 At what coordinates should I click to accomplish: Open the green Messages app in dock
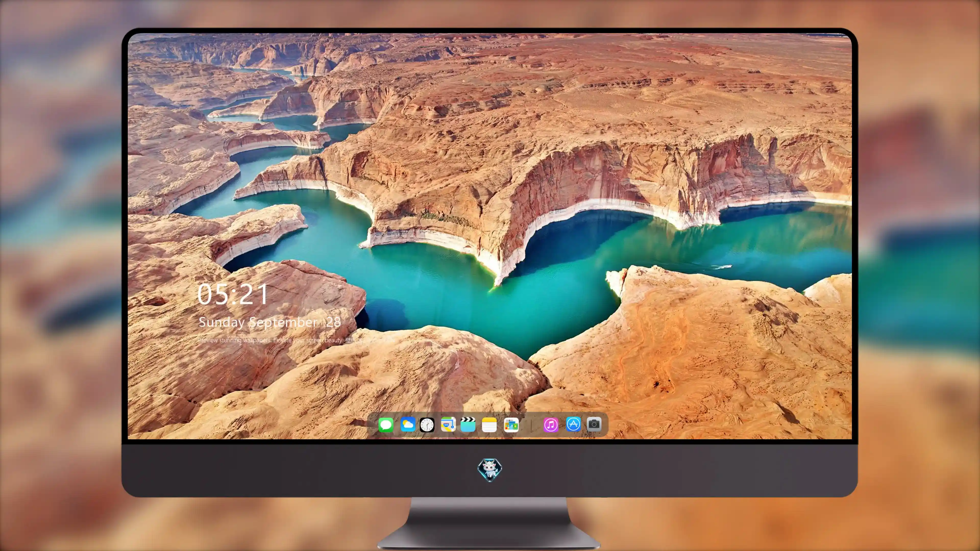(x=386, y=424)
